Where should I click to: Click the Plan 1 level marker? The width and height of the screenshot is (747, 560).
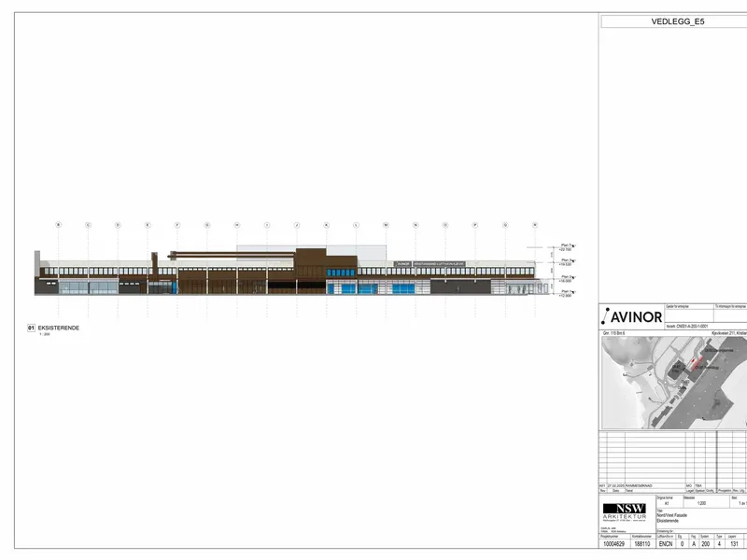point(567,293)
